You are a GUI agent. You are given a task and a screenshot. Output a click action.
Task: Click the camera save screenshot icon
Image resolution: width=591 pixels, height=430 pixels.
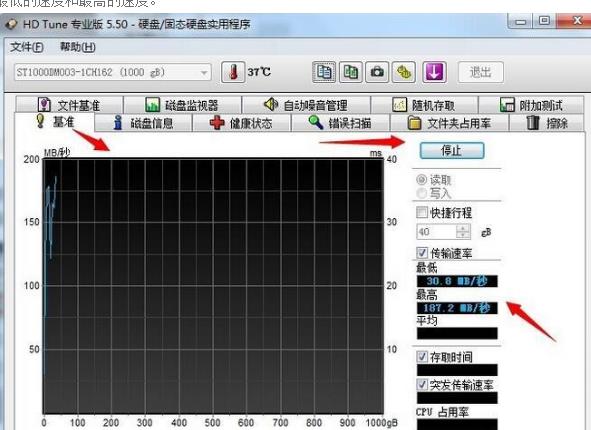pyautogui.click(x=377, y=72)
